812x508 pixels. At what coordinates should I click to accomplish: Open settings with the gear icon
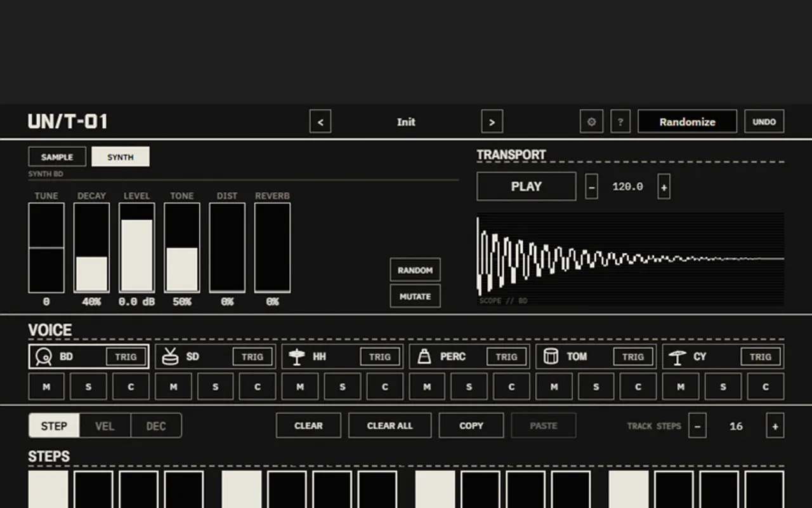click(x=591, y=122)
